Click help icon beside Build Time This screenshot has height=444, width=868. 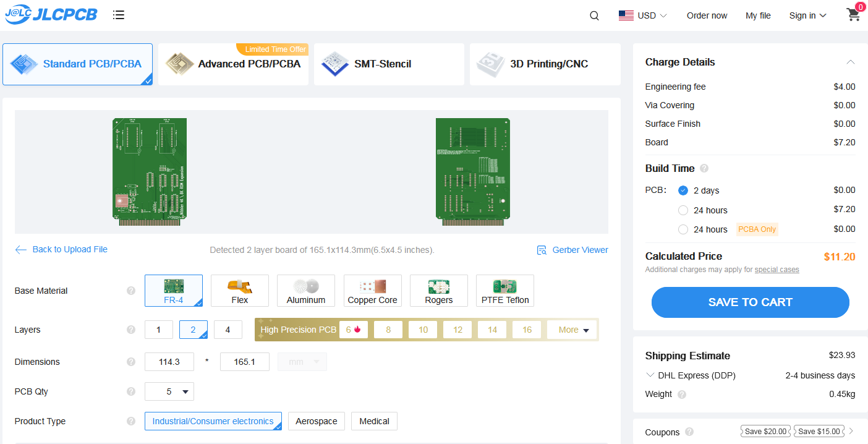704,168
